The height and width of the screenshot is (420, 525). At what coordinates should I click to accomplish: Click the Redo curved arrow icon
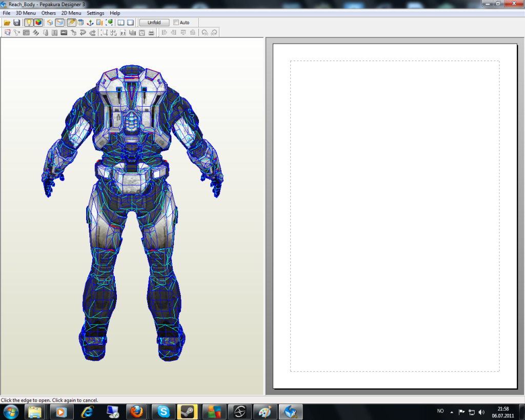click(92, 32)
